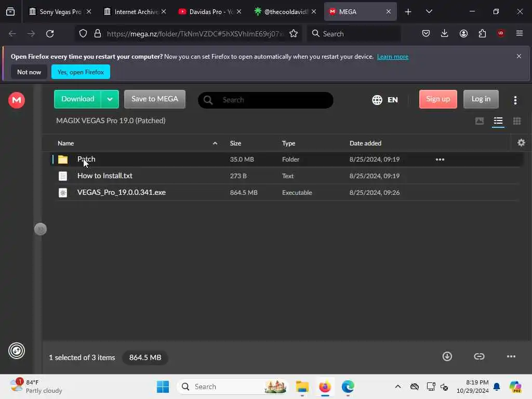Image resolution: width=532 pixels, height=399 pixels.
Task: Click the text file icon for How to Install.txt
Action: coord(63,176)
